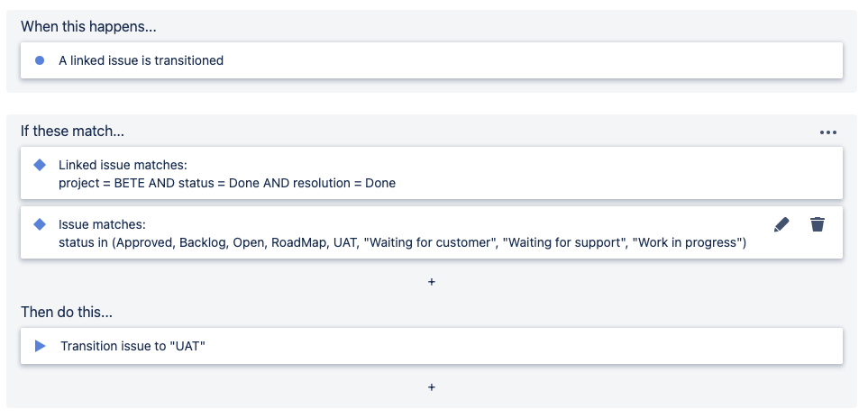
Task: Click the diamond icon beside Issue matches
Action: 40,223
